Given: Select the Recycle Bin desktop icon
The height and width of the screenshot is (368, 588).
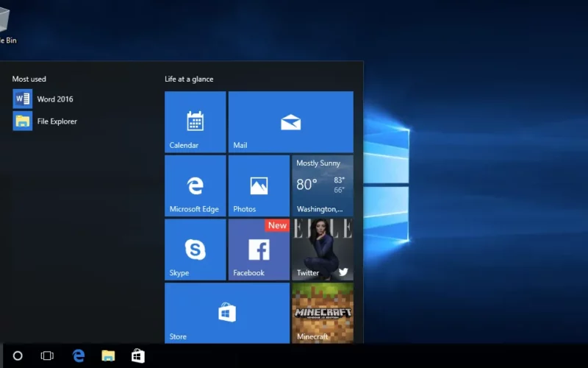Looking at the screenshot, I should [7, 24].
